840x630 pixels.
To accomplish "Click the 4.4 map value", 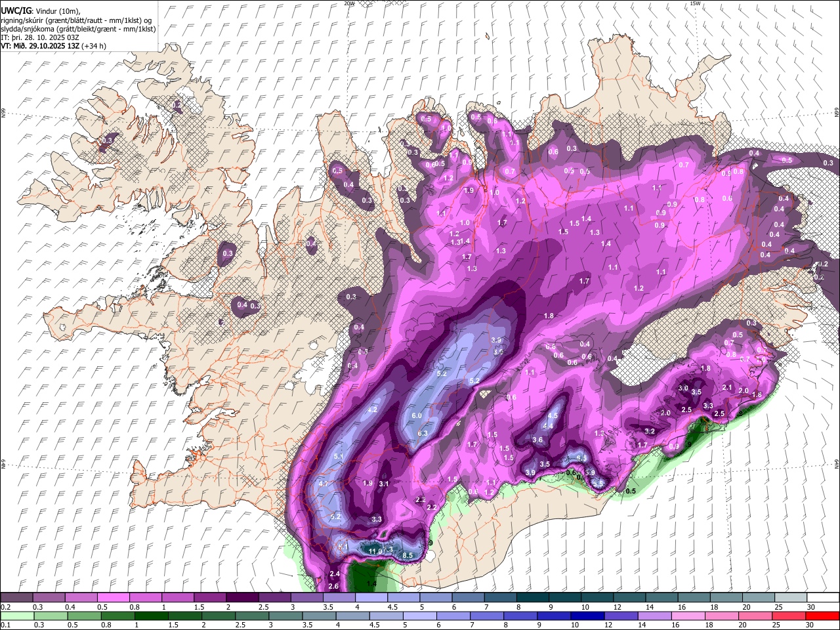I will pyautogui.click(x=548, y=426).
